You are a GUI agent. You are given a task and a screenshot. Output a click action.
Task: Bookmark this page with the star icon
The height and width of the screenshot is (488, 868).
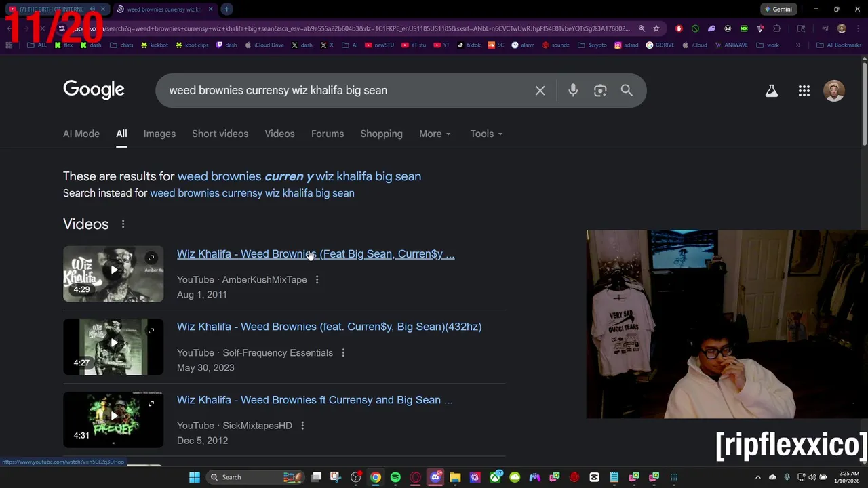[x=656, y=28]
